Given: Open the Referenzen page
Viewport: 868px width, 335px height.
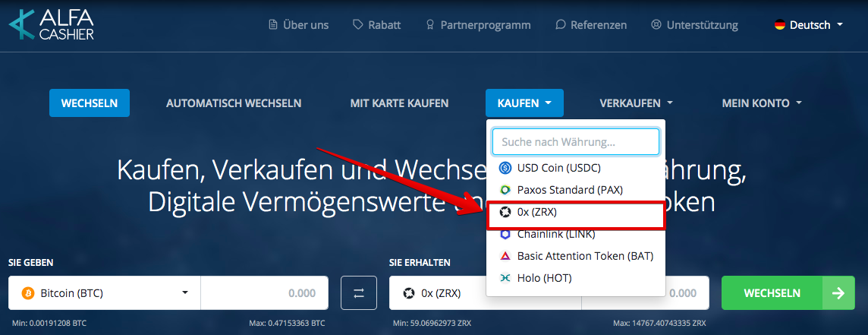Looking at the screenshot, I should tap(590, 25).
